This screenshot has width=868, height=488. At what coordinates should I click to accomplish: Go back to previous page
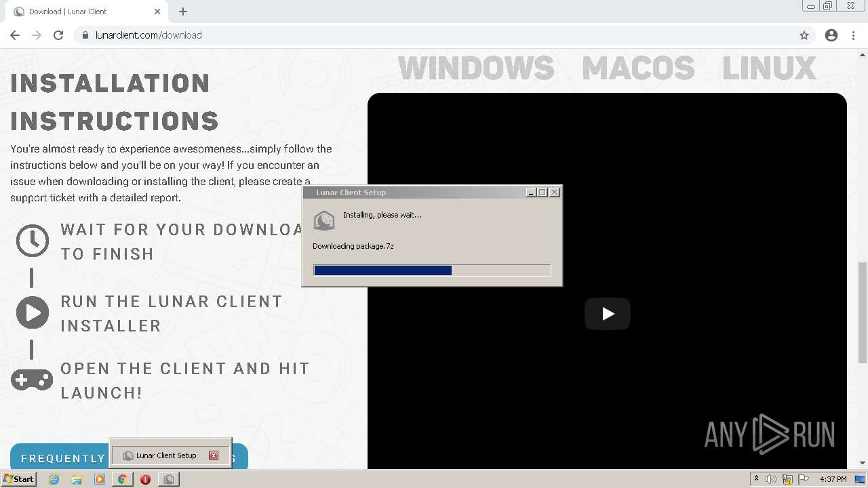(15, 35)
